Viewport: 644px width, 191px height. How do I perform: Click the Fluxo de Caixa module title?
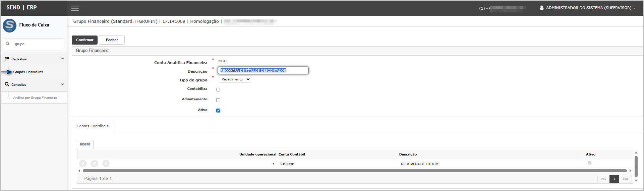pos(34,25)
